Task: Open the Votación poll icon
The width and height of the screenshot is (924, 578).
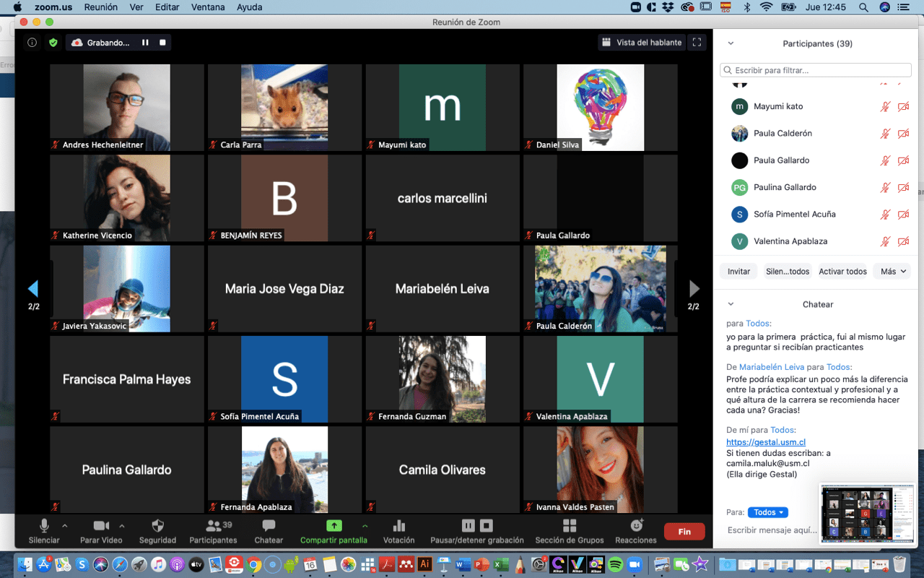Action: tap(398, 526)
